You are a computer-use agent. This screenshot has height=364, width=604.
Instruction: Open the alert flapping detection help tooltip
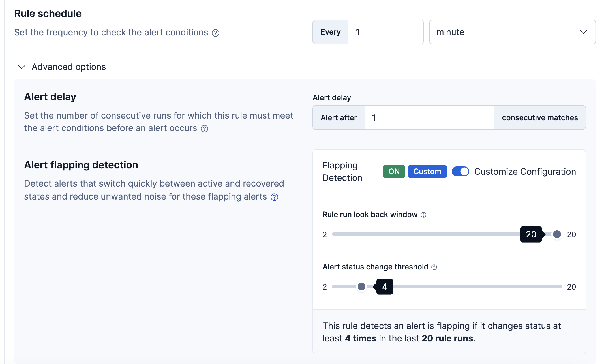click(274, 197)
